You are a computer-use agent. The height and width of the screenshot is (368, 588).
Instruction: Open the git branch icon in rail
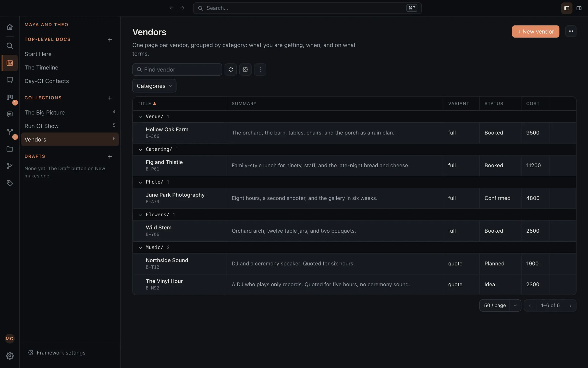point(10,166)
